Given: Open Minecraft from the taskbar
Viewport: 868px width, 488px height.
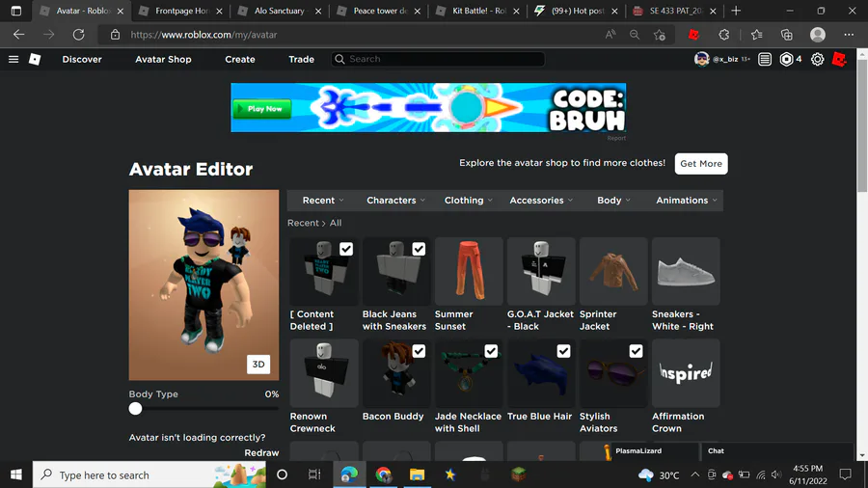Looking at the screenshot, I should tap(518, 474).
